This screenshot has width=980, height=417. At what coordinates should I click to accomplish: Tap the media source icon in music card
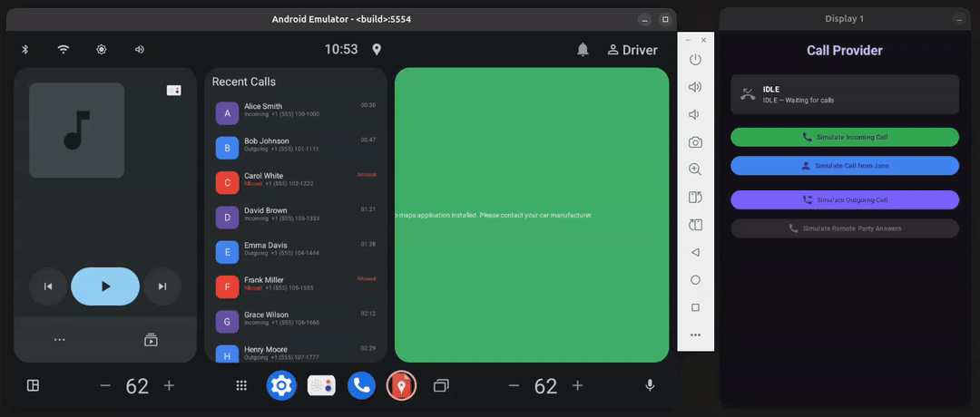[x=173, y=91]
